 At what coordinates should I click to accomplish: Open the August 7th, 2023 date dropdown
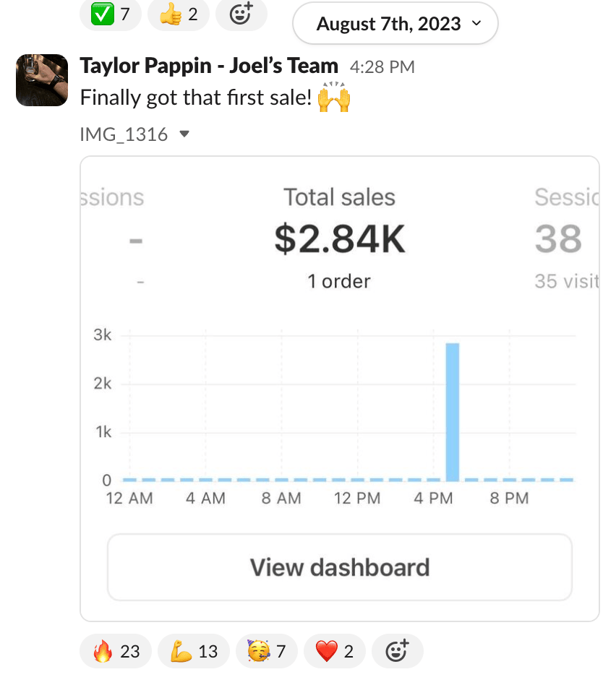pyautogui.click(x=395, y=24)
